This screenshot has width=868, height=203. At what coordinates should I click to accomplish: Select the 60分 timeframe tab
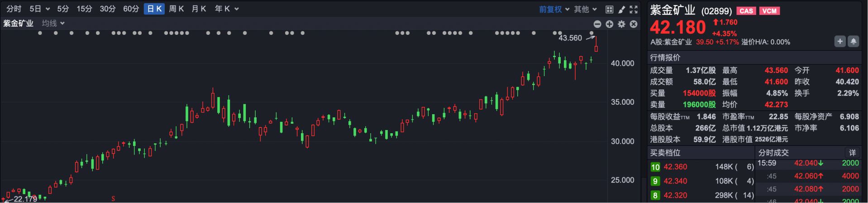click(131, 9)
